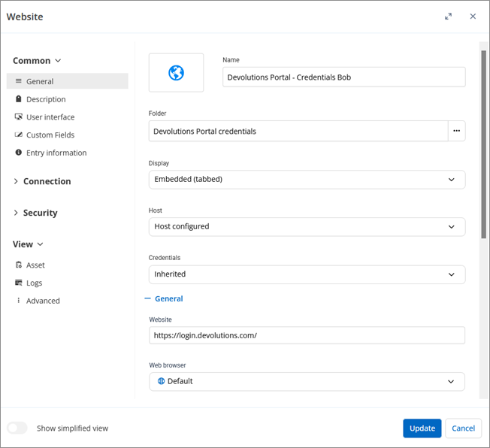Open the Web browser dropdown
Viewport: 490px width, 448px height.
tap(307, 381)
